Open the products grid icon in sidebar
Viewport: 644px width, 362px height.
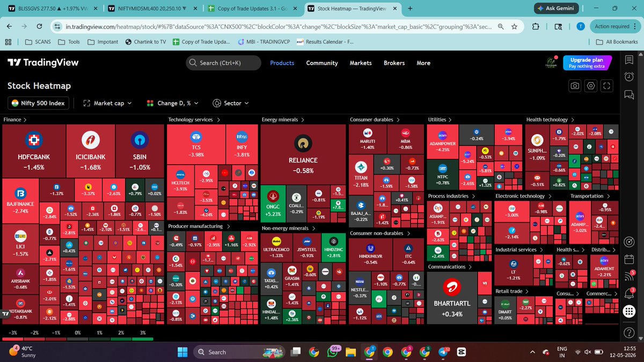[x=630, y=312]
